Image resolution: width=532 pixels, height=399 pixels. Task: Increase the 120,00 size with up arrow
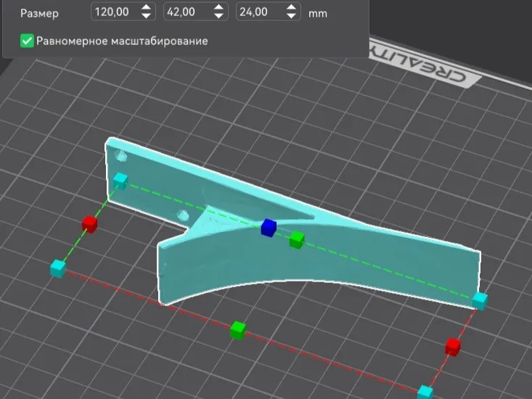(146, 7)
